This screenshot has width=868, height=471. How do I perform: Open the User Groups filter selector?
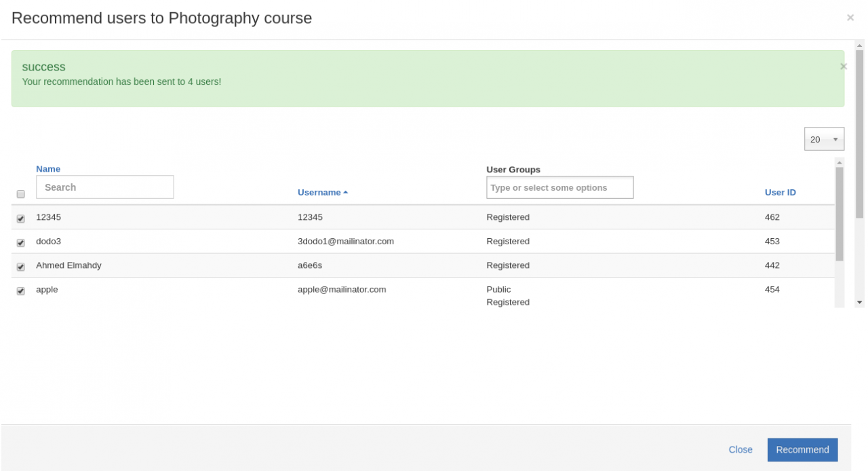tap(559, 187)
